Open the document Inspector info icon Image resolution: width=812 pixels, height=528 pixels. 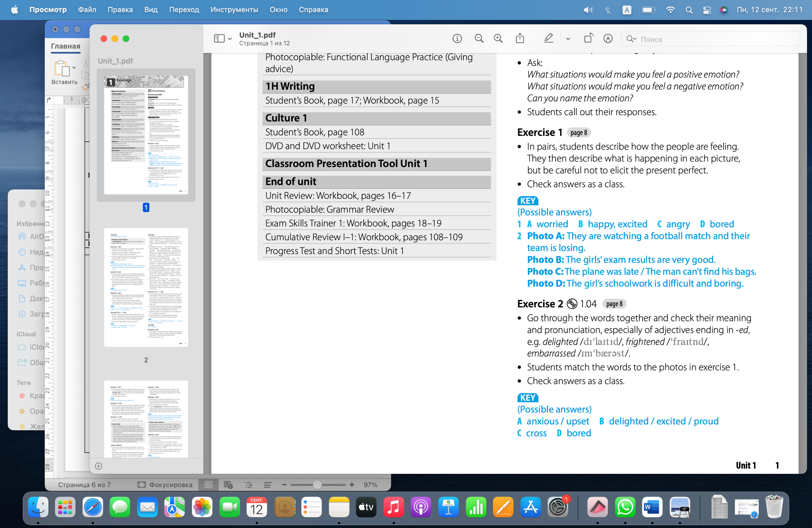pyautogui.click(x=457, y=39)
